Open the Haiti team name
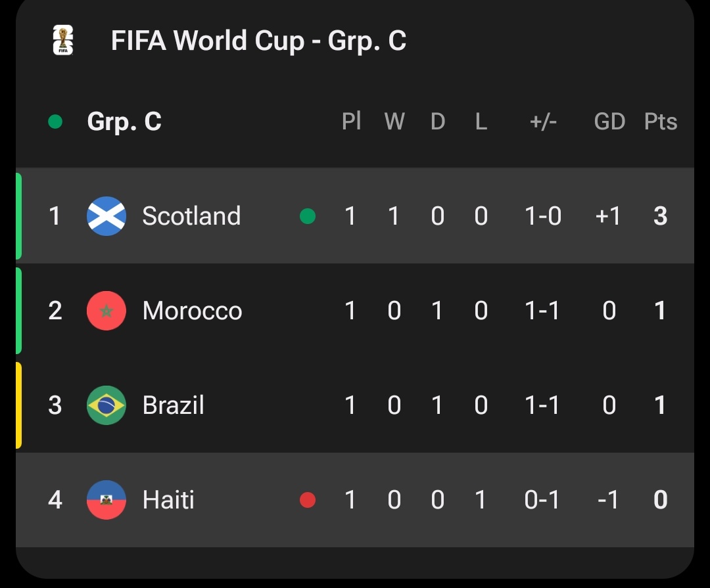710x588 pixels. (168, 500)
